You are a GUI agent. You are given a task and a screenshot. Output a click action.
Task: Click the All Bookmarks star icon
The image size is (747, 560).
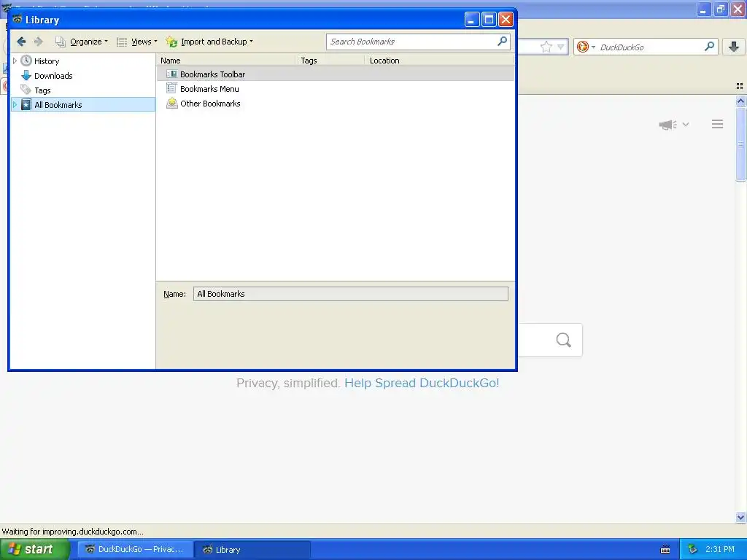[26, 105]
